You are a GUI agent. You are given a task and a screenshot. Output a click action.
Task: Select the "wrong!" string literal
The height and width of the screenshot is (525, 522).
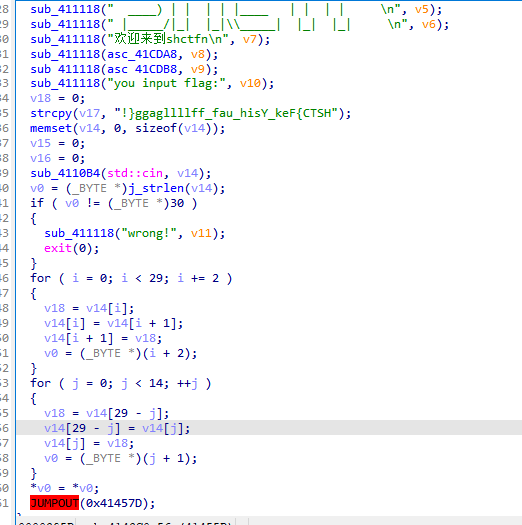(x=149, y=233)
